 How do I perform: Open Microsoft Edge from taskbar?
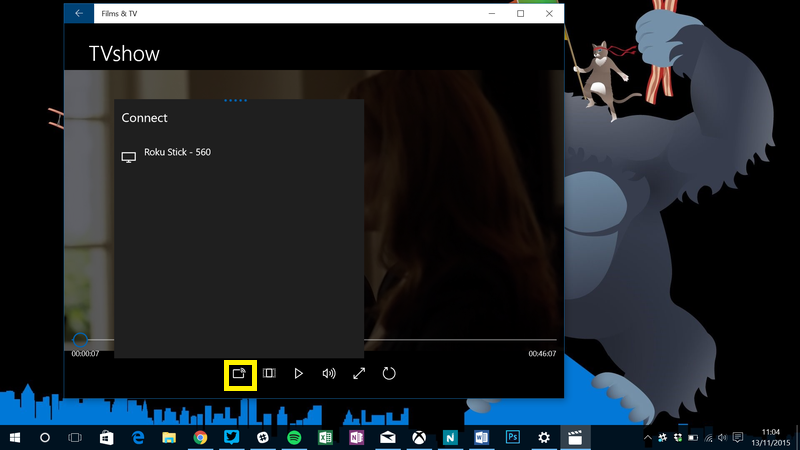pyautogui.click(x=138, y=438)
